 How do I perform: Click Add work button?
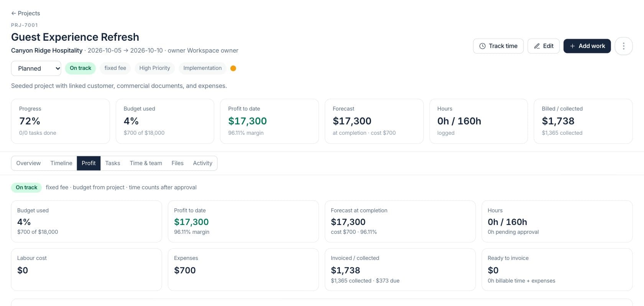587,46
